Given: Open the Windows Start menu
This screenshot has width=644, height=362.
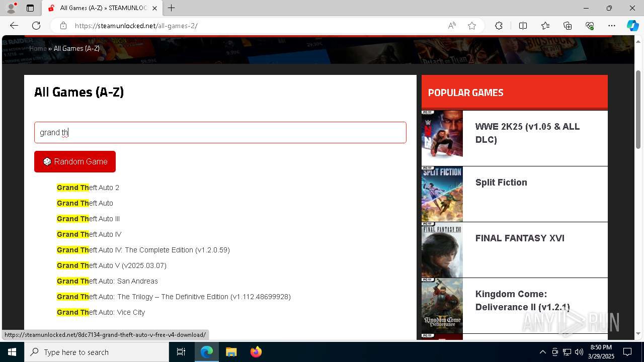Looking at the screenshot, I should tap(12, 352).
